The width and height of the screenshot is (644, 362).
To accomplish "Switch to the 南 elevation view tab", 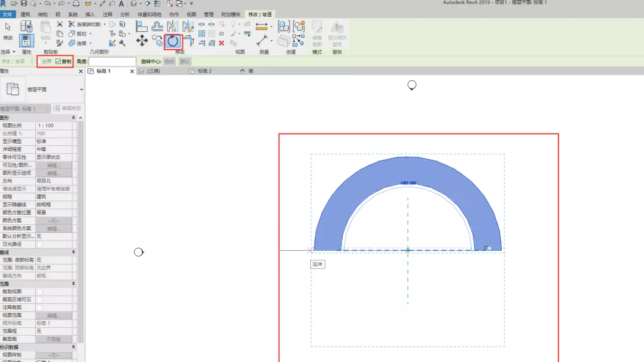I will [x=251, y=71].
